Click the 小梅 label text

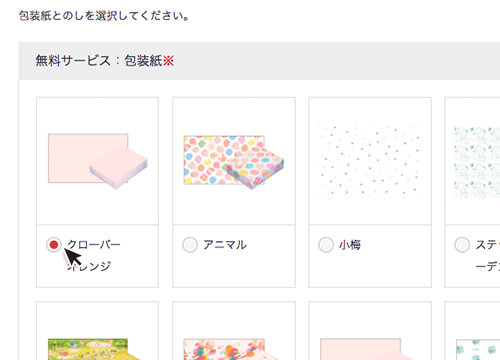(350, 245)
